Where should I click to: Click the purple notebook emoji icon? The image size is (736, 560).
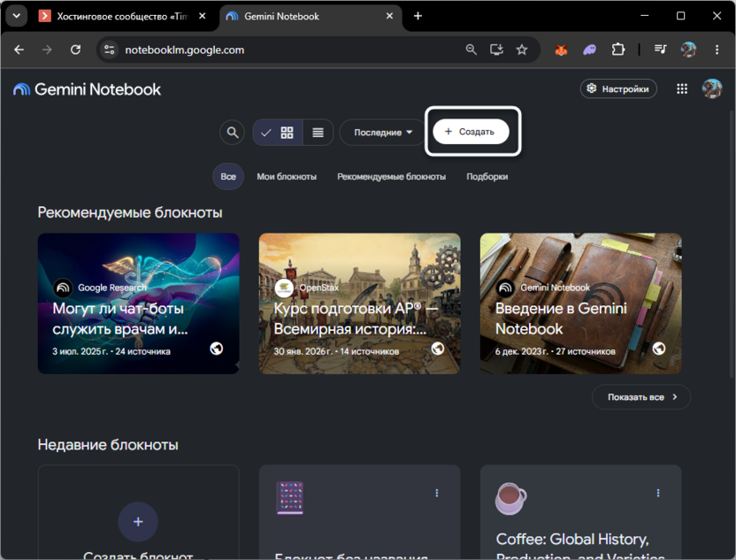(290, 497)
